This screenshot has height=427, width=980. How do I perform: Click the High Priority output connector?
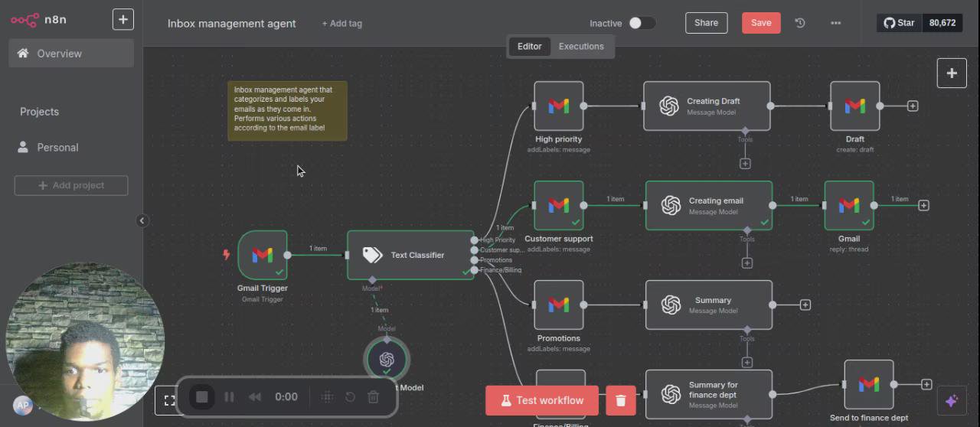(475, 240)
